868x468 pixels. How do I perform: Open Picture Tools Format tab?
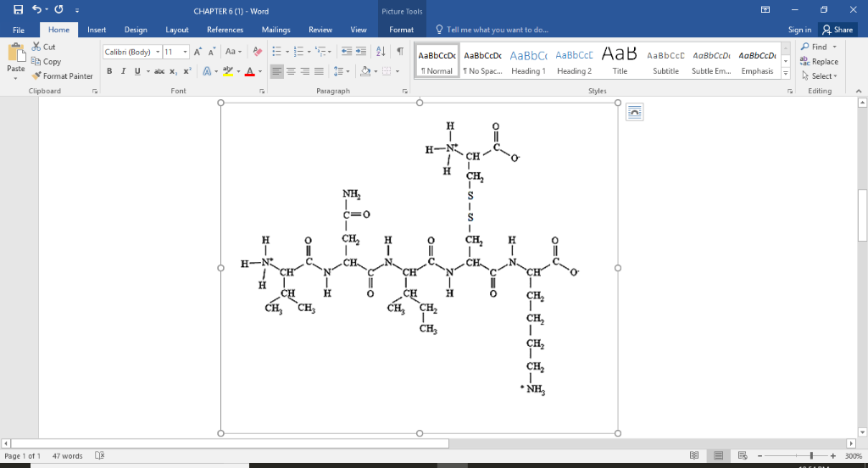(x=401, y=30)
